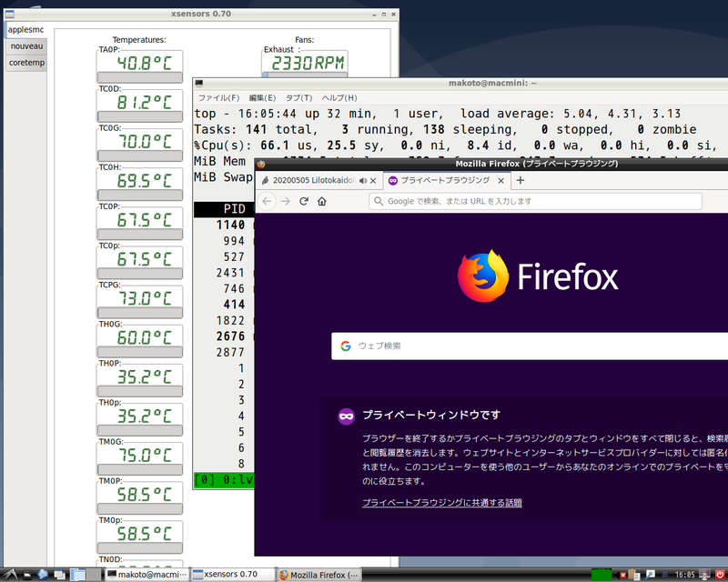Open a new Firefox tab with plus button

click(521, 180)
